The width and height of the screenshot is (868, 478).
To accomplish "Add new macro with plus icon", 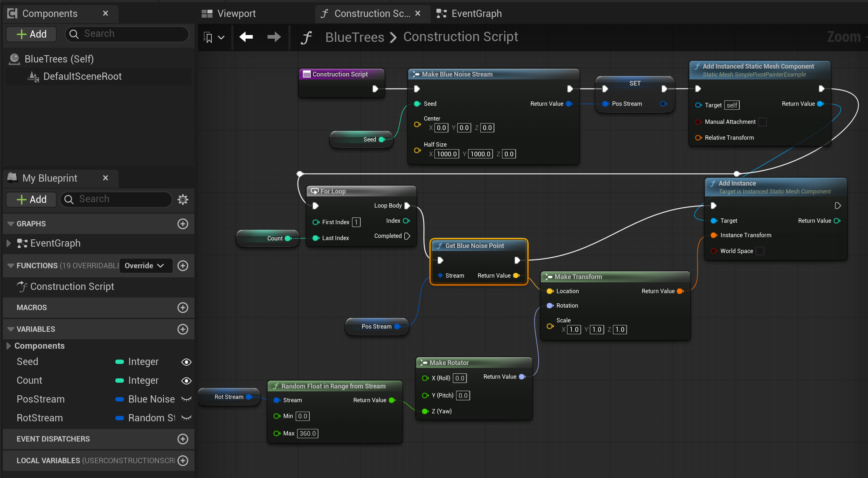I will [x=183, y=308].
